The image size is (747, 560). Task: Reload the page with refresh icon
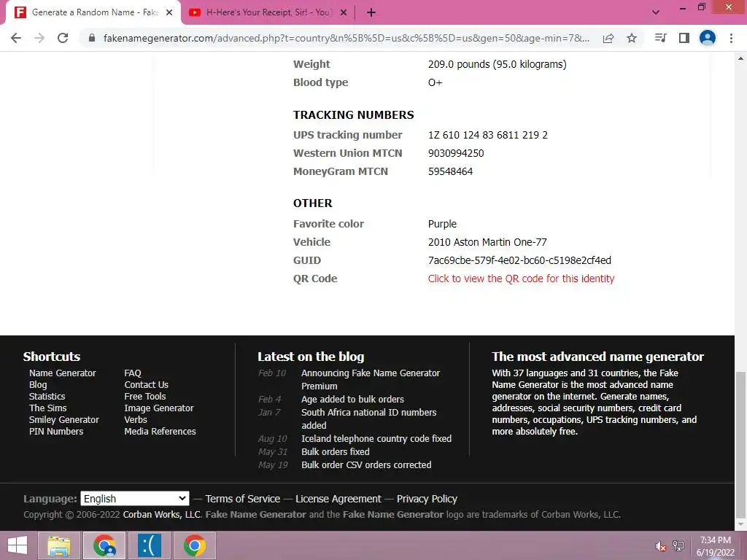[63, 38]
